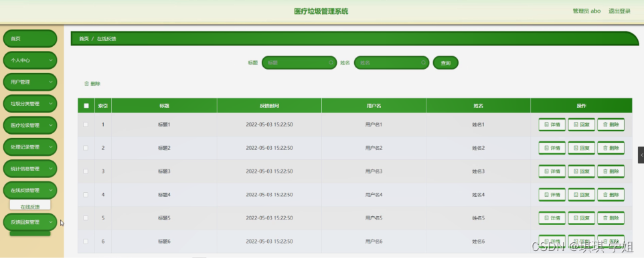Image resolution: width=644 pixels, height=259 pixels.
Task: Expand the 处理记录管理 sidebar menu
Action: [x=30, y=147]
